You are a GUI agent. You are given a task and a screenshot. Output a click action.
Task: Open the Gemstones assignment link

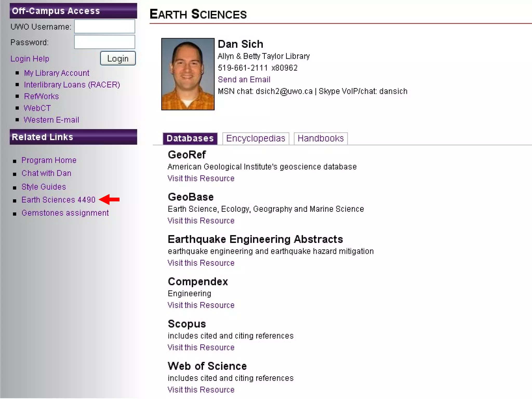click(65, 213)
